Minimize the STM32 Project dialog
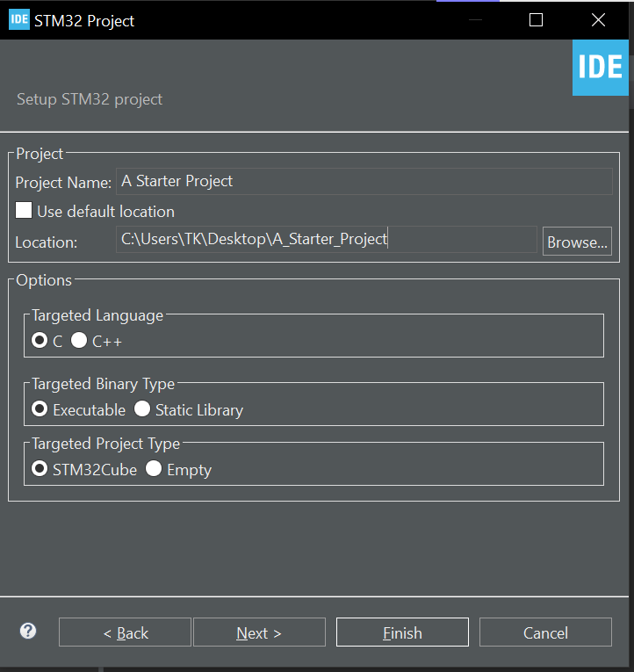Screen dimensions: 634x672 click(x=474, y=20)
